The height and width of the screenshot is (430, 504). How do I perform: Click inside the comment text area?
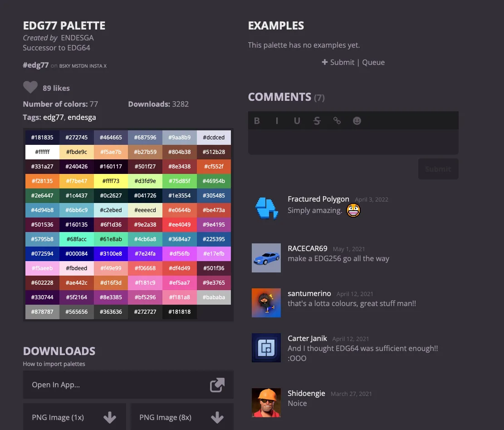353,142
